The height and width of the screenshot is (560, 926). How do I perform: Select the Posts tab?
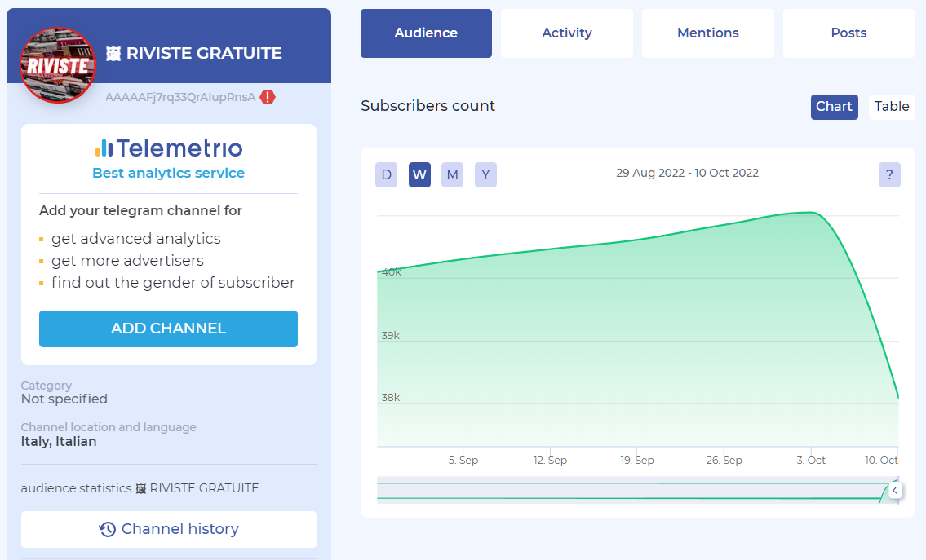(x=848, y=33)
